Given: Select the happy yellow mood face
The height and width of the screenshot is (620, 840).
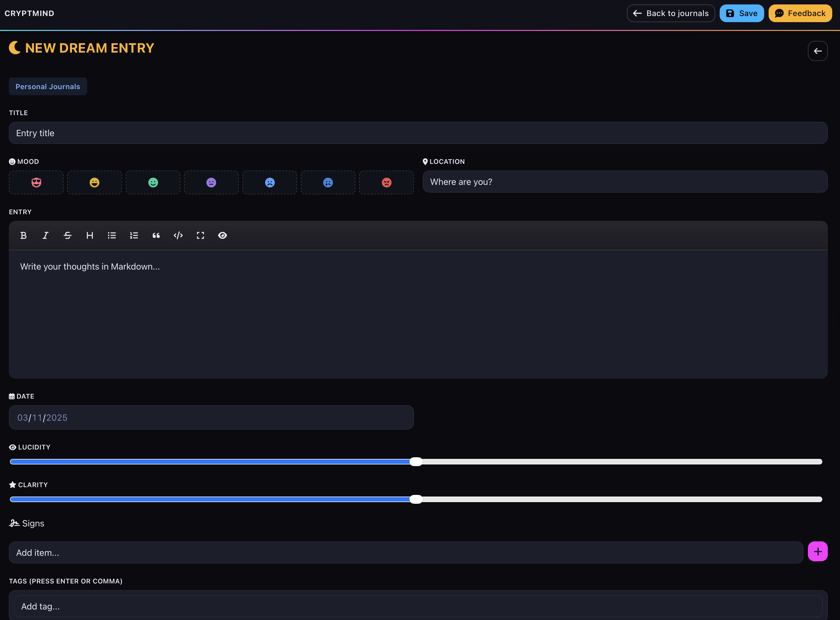Looking at the screenshot, I should coord(94,182).
